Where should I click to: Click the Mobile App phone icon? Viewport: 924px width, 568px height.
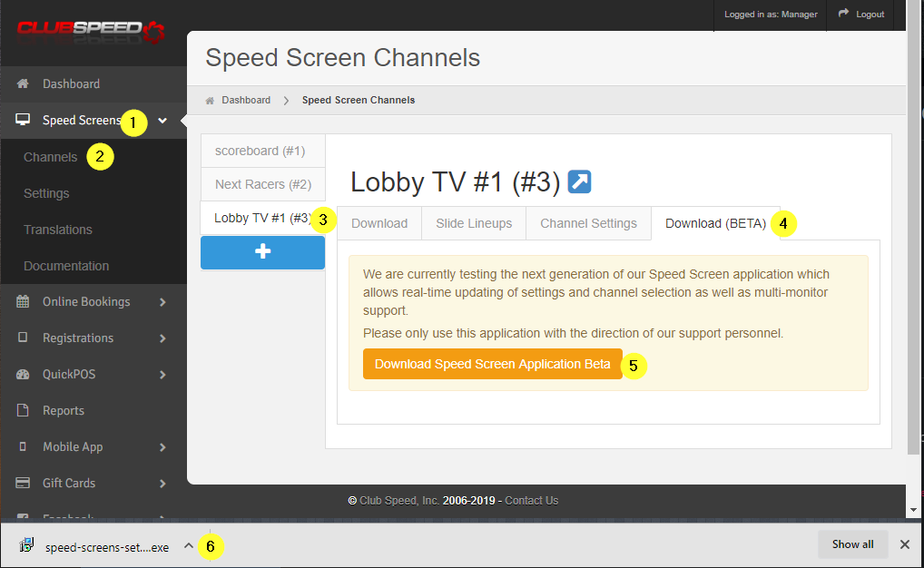pyautogui.click(x=23, y=446)
